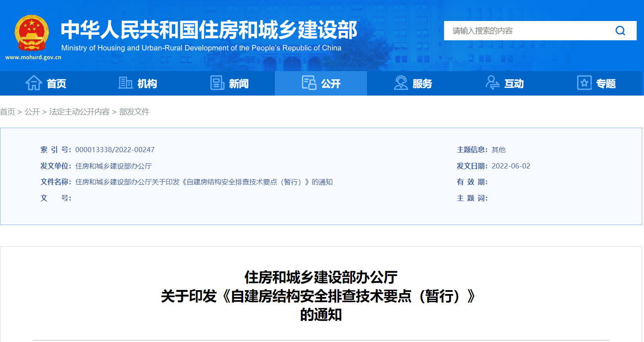Open the 机构 navigation menu item

(x=147, y=84)
